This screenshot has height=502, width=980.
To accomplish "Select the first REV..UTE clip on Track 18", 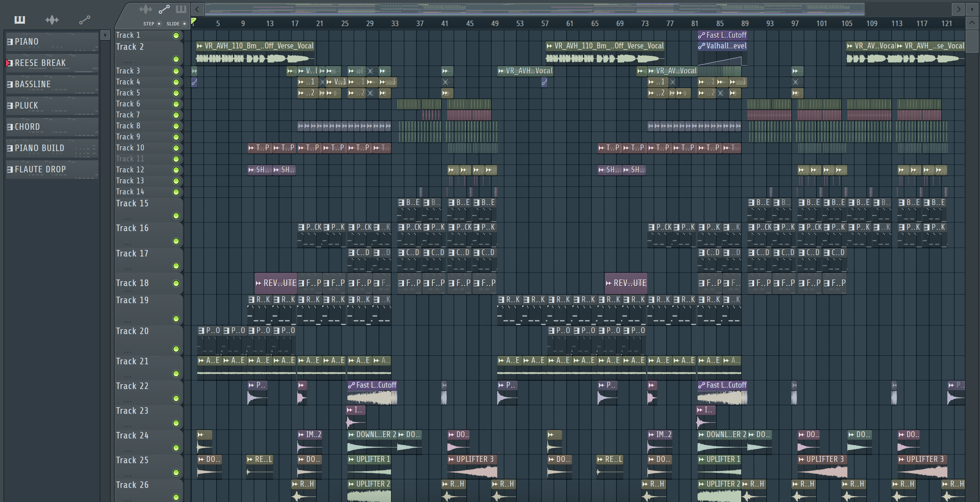I will click(276, 283).
